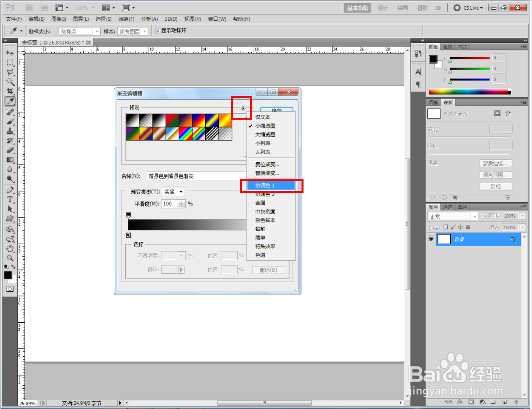Select the Rectangular Marquee tool
The image size is (532, 409).
pos(10,63)
